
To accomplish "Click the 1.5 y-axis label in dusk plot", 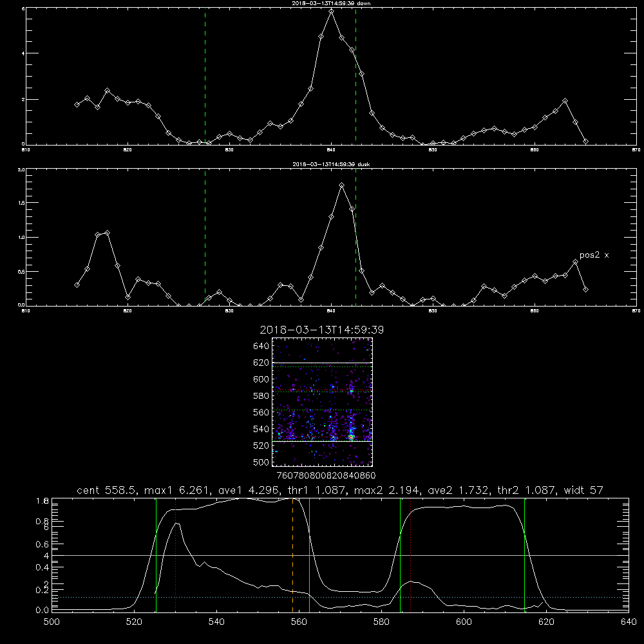I will (21, 203).
